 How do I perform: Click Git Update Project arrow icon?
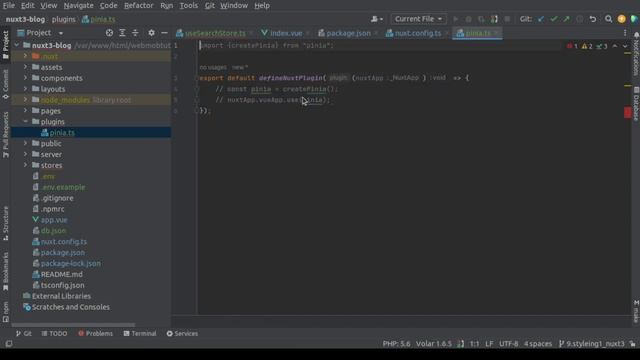[x=541, y=19]
